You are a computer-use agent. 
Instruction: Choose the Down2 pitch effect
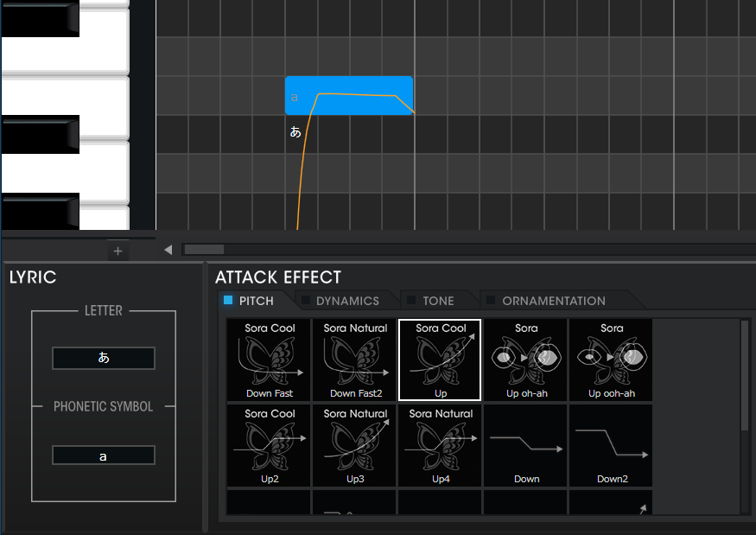click(611, 445)
